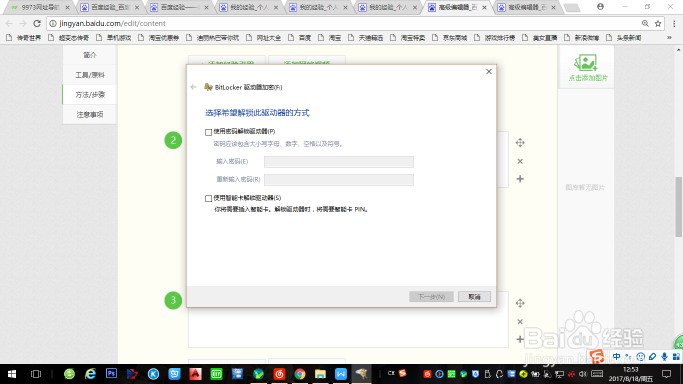
Task: Go back in the BitLocker wizard
Action: pyautogui.click(x=193, y=87)
